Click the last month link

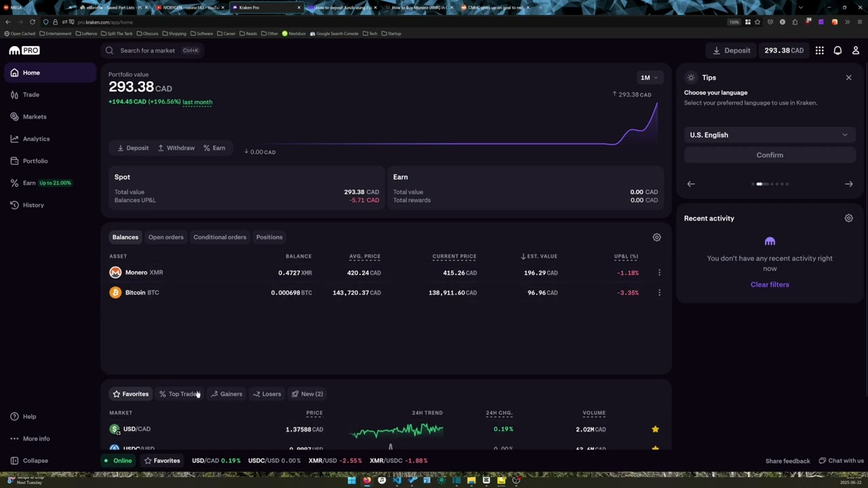(197, 102)
